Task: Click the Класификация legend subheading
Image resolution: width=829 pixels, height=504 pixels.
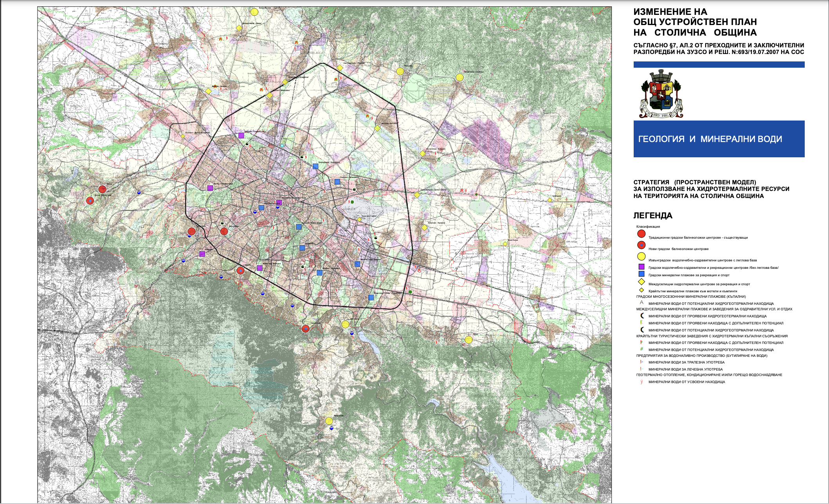Action: [x=648, y=227]
